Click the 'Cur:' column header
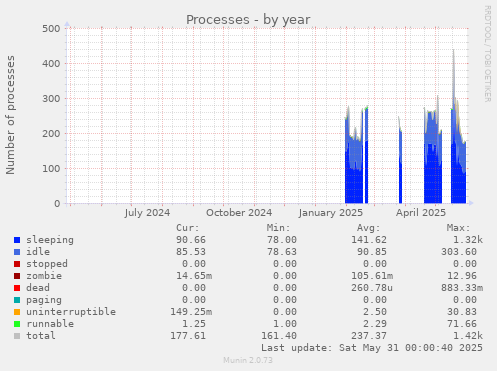The width and height of the screenshot is (497, 371). tap(188, 228)
